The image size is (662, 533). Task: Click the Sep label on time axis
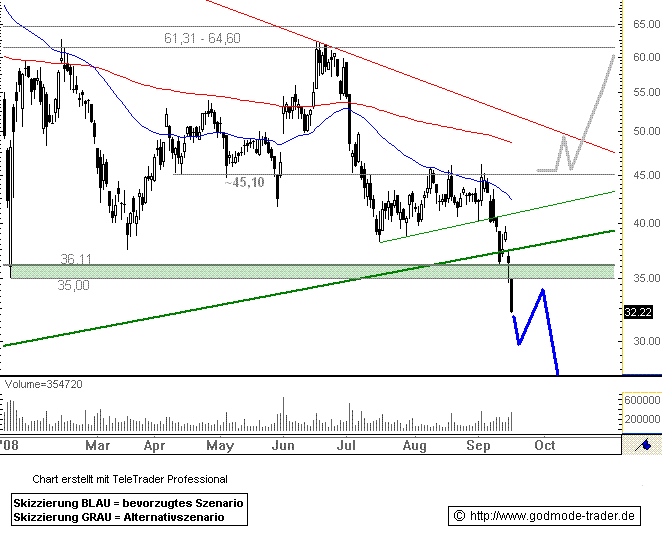(478, 446)
